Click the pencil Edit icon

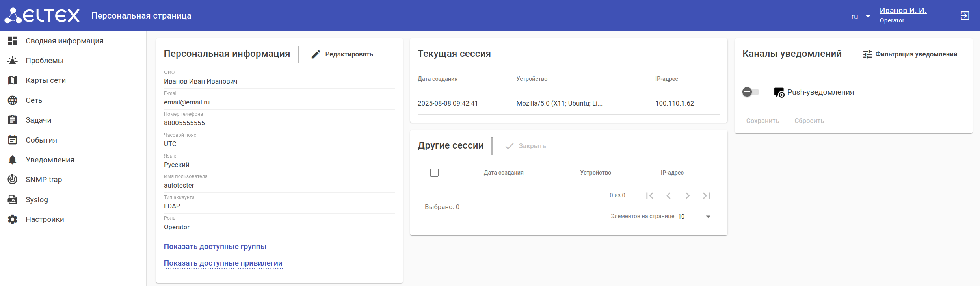[x=316, y=54]
